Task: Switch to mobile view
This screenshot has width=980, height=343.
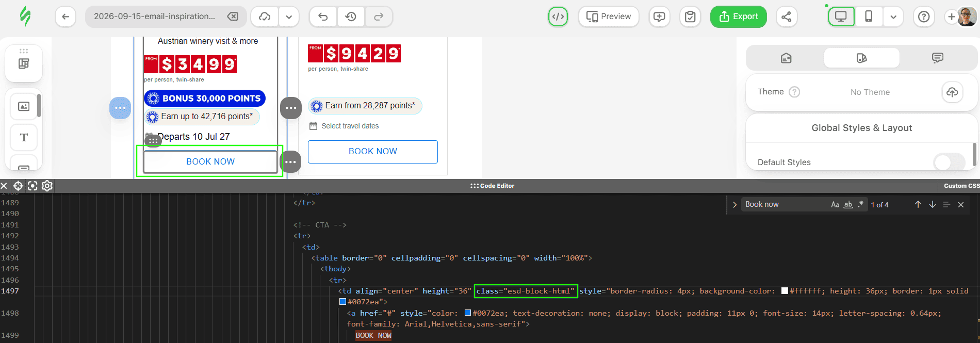Action: pyautogui.click(x=869, y=17)
